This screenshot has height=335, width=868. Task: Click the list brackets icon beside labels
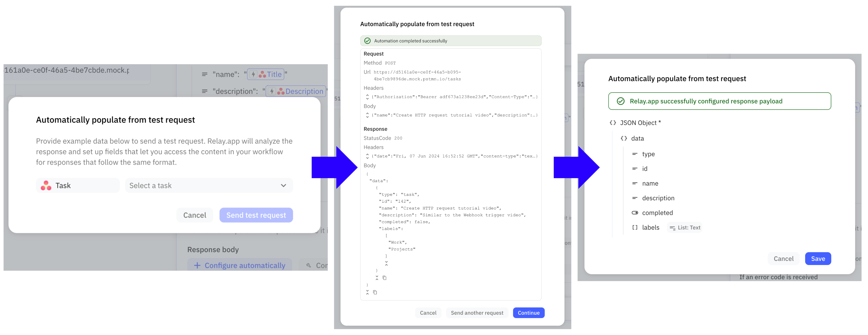635,228
